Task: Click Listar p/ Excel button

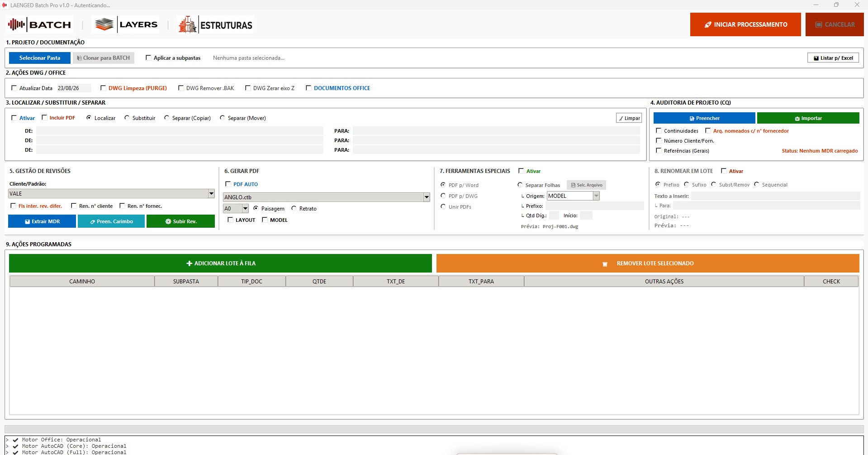Action: (833, 58)
